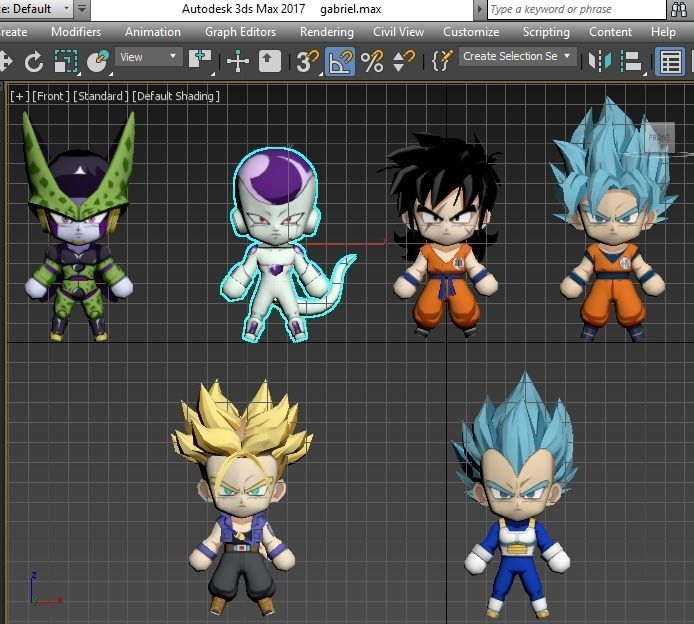
Task: Click the binoculars search icon
Action: coord(679,9)
